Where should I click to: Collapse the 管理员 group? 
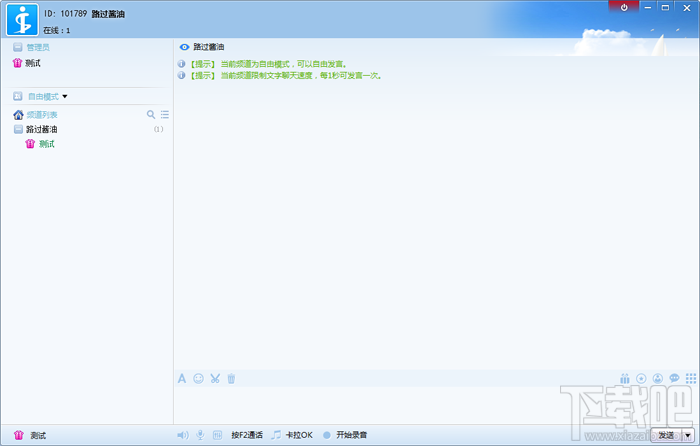18,47
